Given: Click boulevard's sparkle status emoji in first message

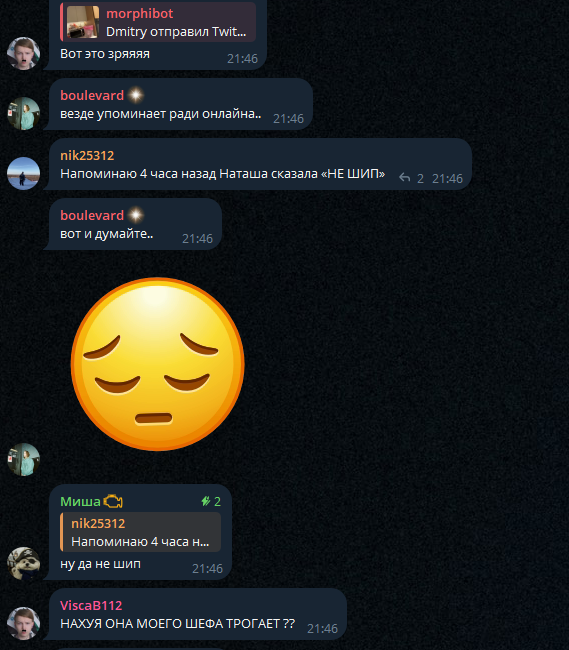Looking at the screenshot, I should click(x=136, y=95).
